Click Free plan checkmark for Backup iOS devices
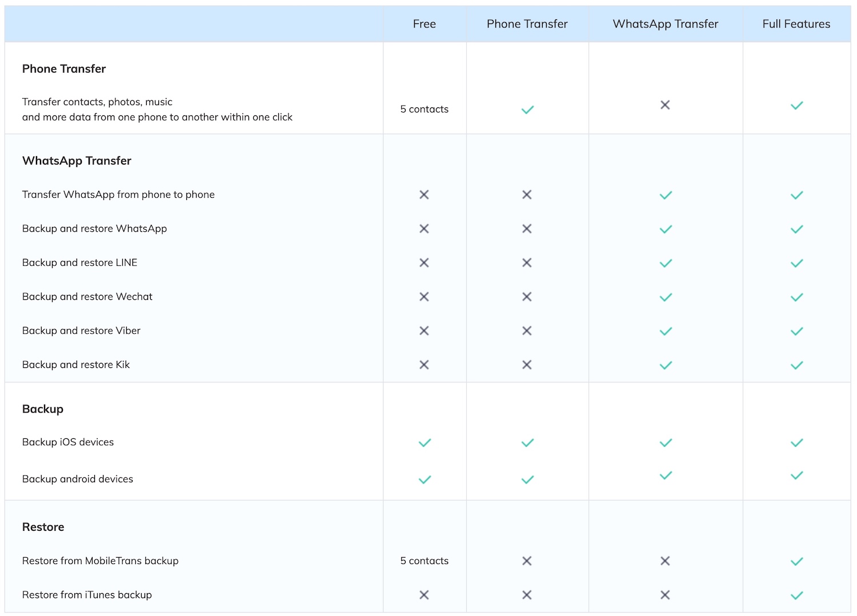Image resolution: width=857 pixels, height=616 pixels. (x=425, y=443)
